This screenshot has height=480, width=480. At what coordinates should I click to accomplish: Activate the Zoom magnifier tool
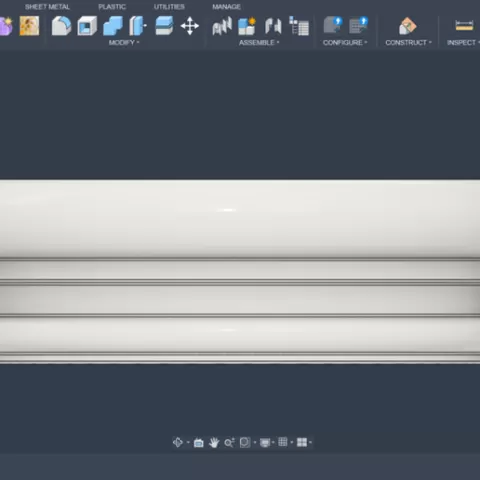click(x=229, y=443)
